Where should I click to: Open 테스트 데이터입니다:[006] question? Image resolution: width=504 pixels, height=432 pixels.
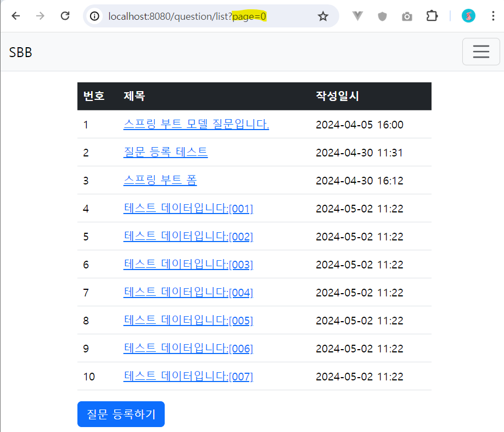[x=188, y=348]
